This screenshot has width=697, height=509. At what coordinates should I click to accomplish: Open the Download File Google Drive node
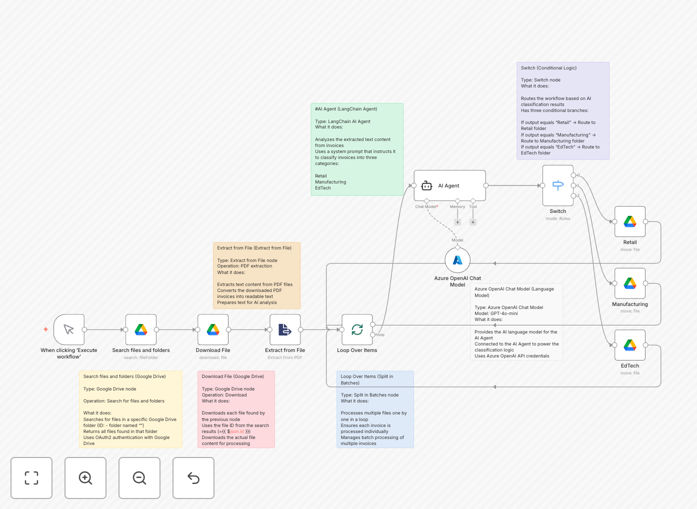point(213,329)
